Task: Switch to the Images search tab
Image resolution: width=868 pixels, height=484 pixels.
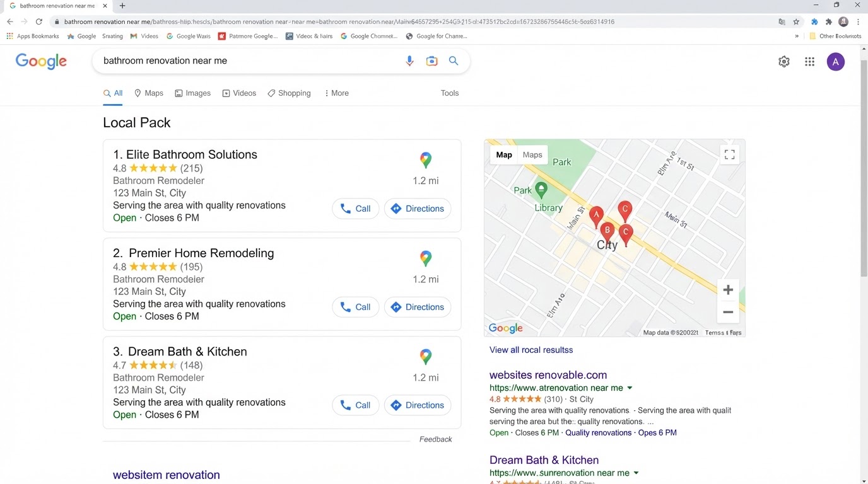Action: [x=193, y=93]
